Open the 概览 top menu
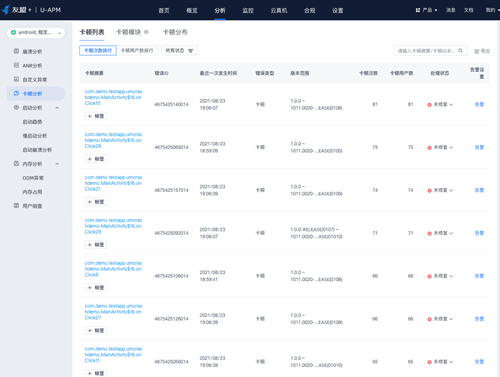 point(192,10)
